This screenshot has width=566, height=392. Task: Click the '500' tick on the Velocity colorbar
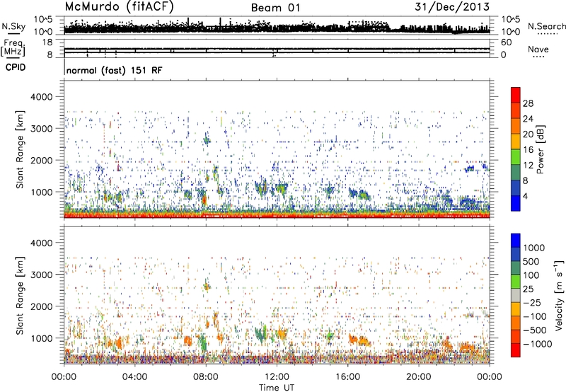pyautogui.click(x=531, y=262)
